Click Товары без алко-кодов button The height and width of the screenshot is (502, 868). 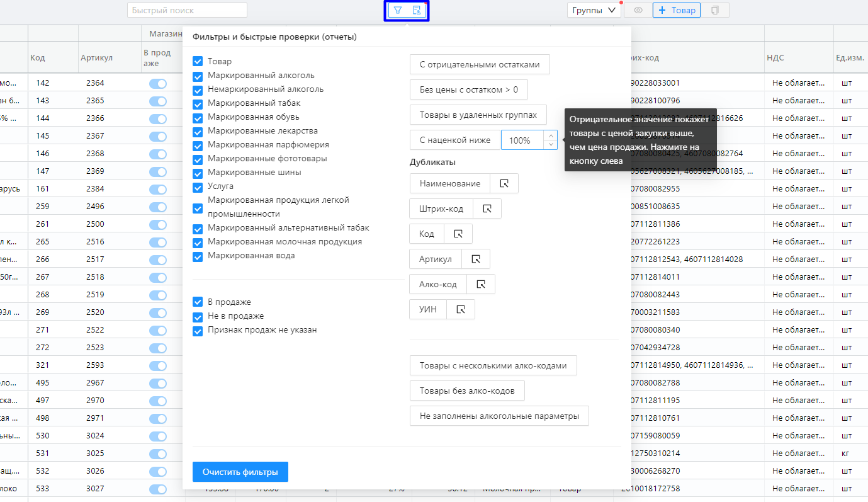coord(467,391)
